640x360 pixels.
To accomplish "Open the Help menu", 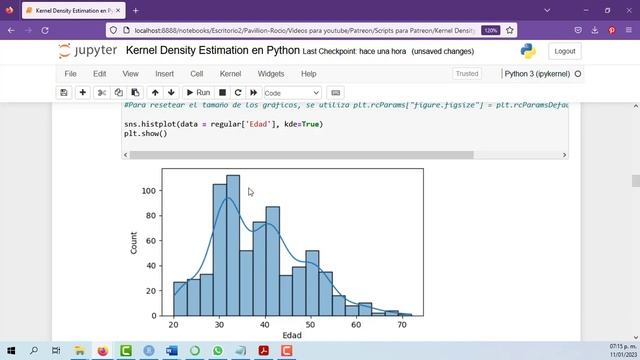I will click(309, 74).
